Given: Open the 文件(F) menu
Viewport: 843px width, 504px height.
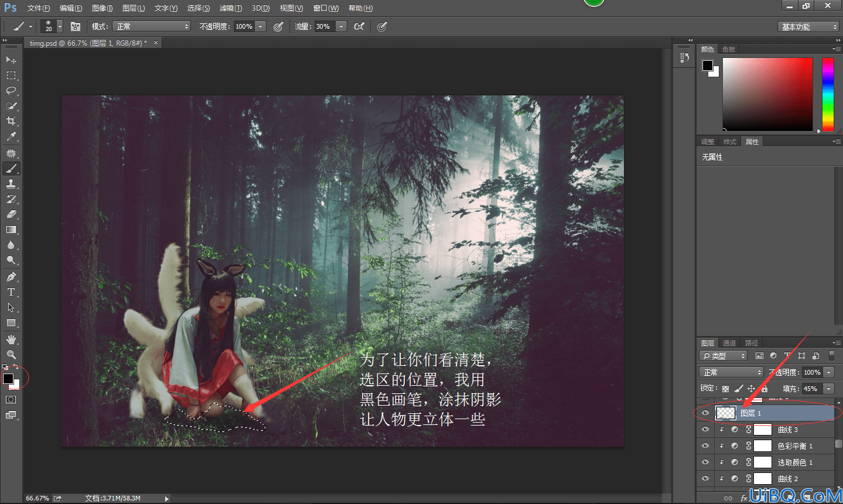Looking at the screenshot, I should (38, 8).
